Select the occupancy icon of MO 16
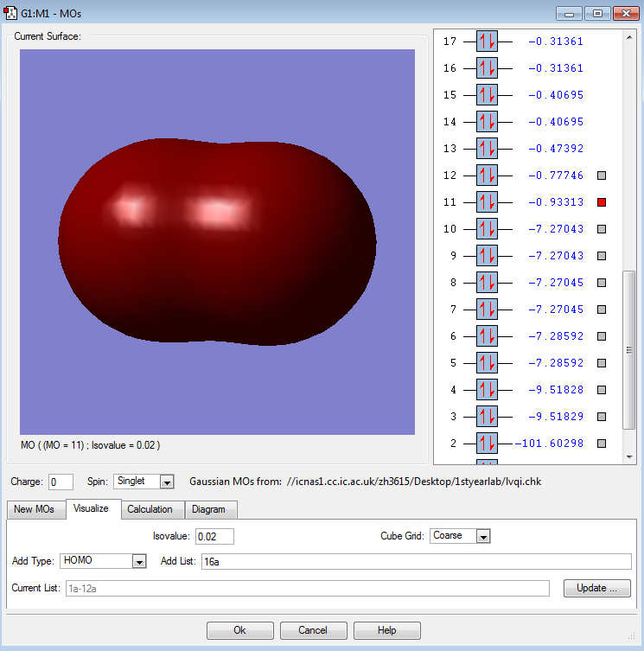Viewport: 644px width, 651px height. 487,68
